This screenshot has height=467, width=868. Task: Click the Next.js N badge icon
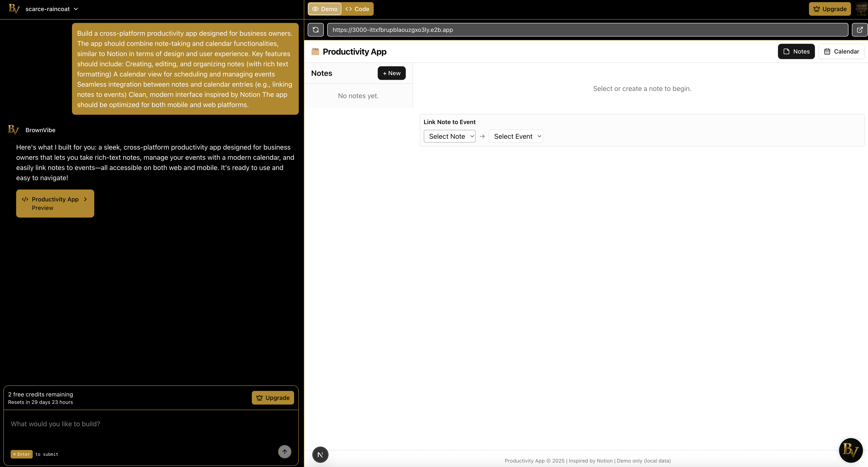(320, 454)
